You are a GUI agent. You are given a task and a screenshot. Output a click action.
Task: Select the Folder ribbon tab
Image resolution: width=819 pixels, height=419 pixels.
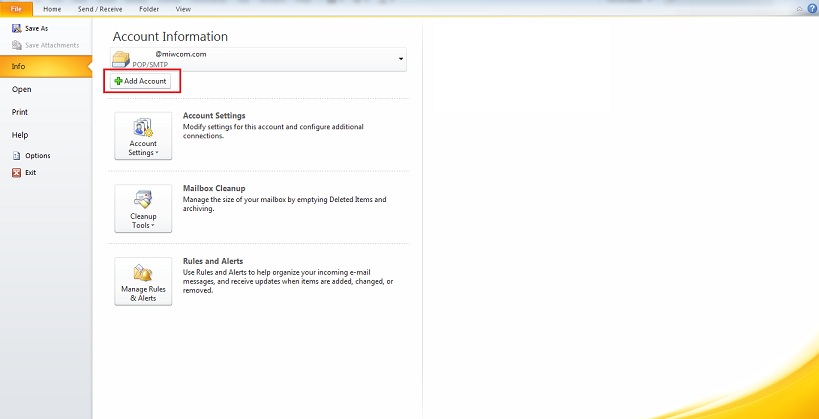149,9
